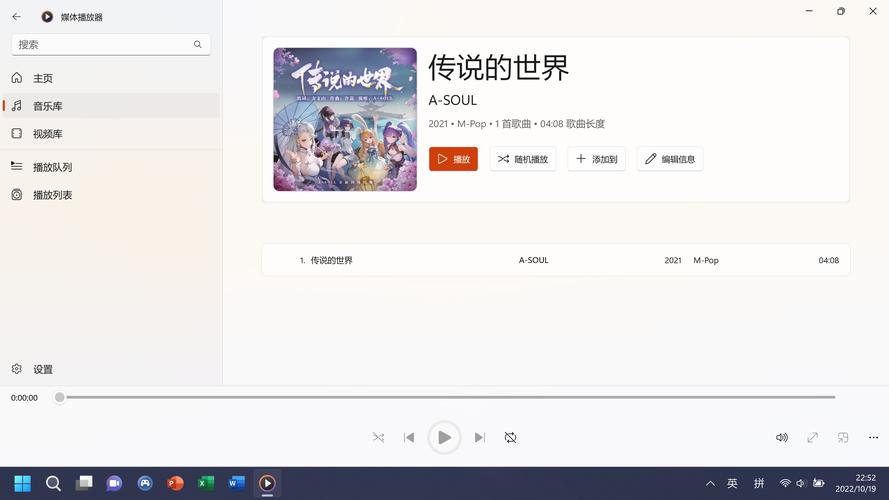Open taskbar search
889x500 pixels.
tap(53, 483)
